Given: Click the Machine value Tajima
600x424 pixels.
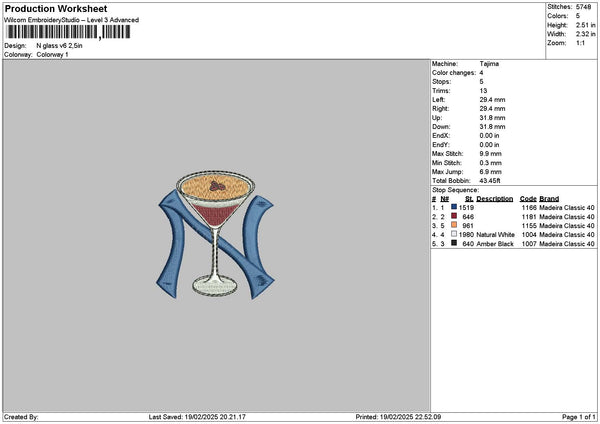Looking at the screenshot, I should (489, 64).
